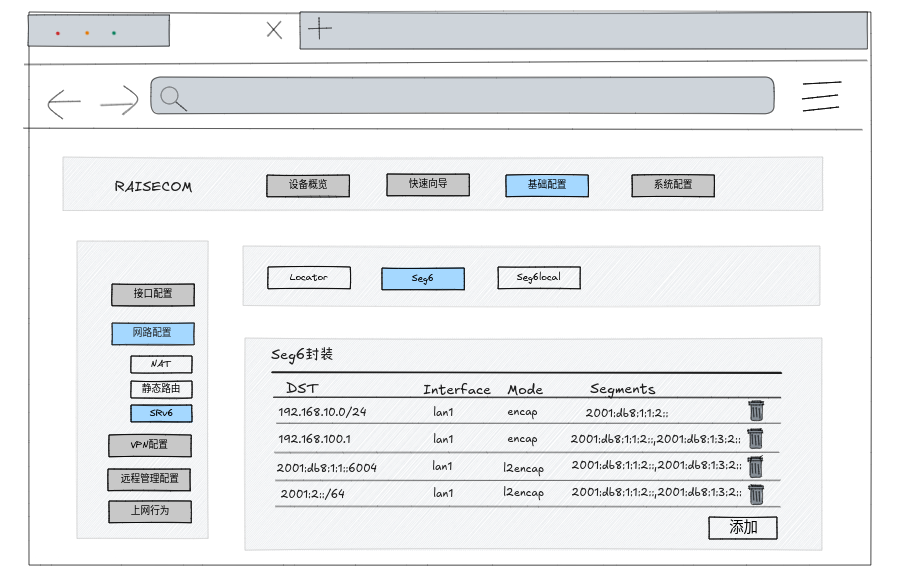Click the magnifier search icon

(x=173, y=98)
